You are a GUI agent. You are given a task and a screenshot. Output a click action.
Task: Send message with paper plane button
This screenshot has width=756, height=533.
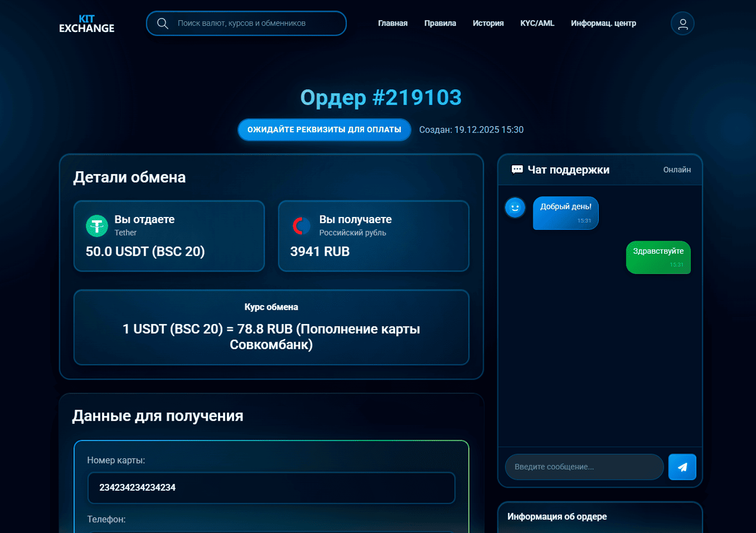pos(682,467)
